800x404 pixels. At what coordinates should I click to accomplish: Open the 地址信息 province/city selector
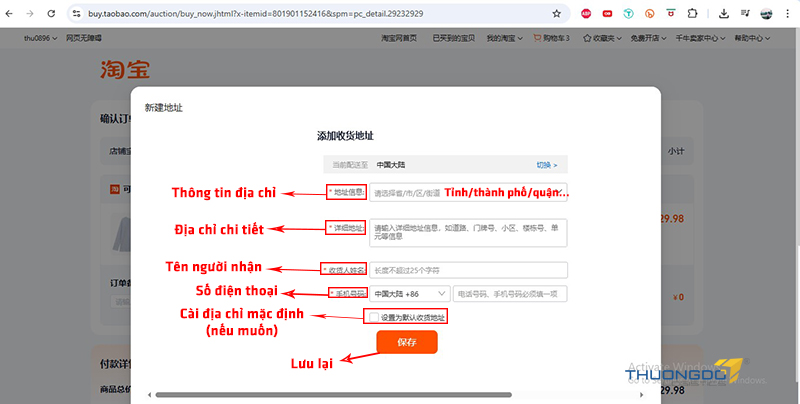tap(468, 193)
